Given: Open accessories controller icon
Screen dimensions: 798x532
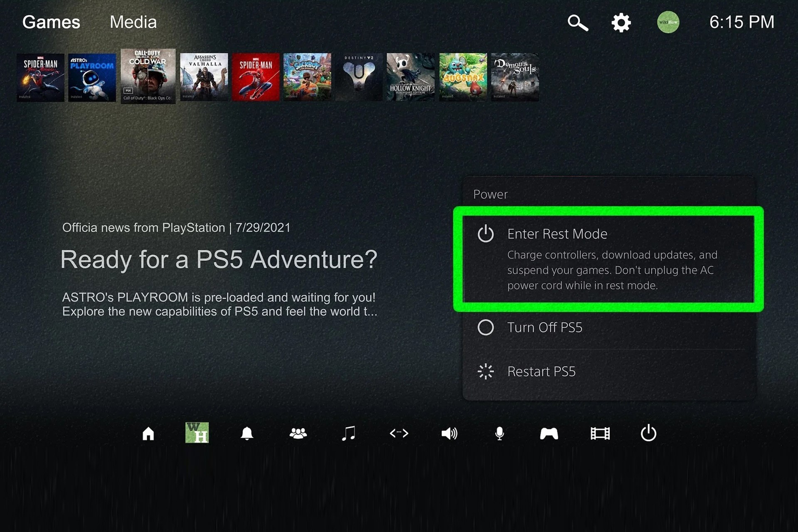Looking at the screenshot, I should point(549,433).
